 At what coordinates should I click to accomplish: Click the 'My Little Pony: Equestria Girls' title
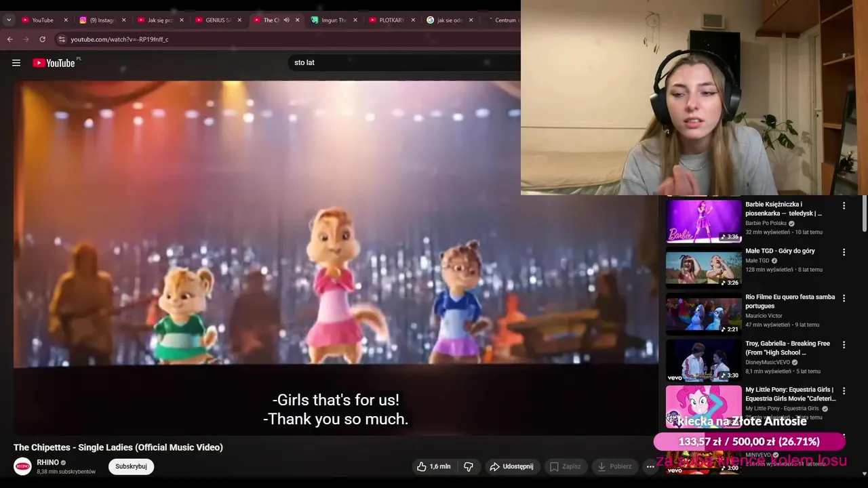pyautogui.click(x=790, y=394)
